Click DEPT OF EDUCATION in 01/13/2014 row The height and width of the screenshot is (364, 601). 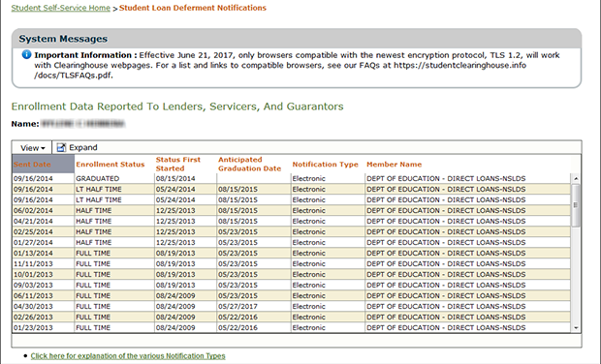[x=468, y=254]
